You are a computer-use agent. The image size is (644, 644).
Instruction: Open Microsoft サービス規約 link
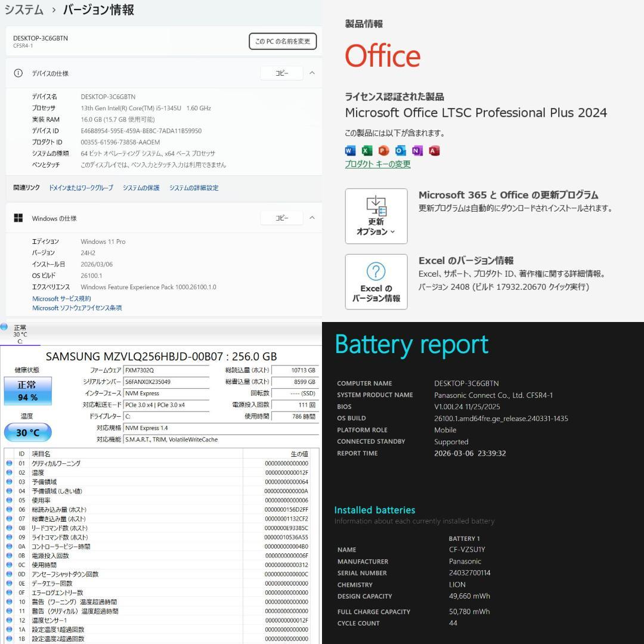(61, 299)
